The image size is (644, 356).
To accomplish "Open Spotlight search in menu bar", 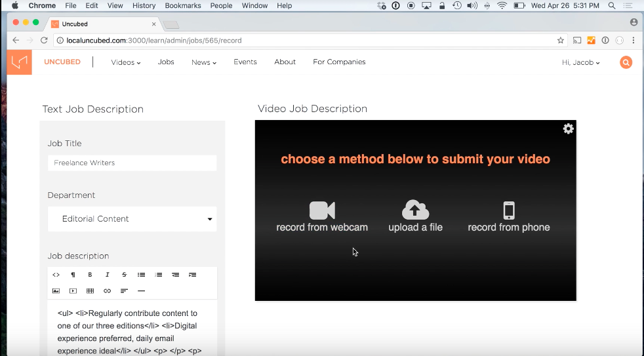I will click(x=612, y=6).
